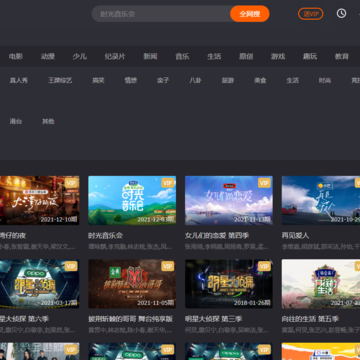Viewport: 360px width, 360px height.
Task: Click the VIP badge on 明星大侦探 第三季 poster
Action: (264, 266)
